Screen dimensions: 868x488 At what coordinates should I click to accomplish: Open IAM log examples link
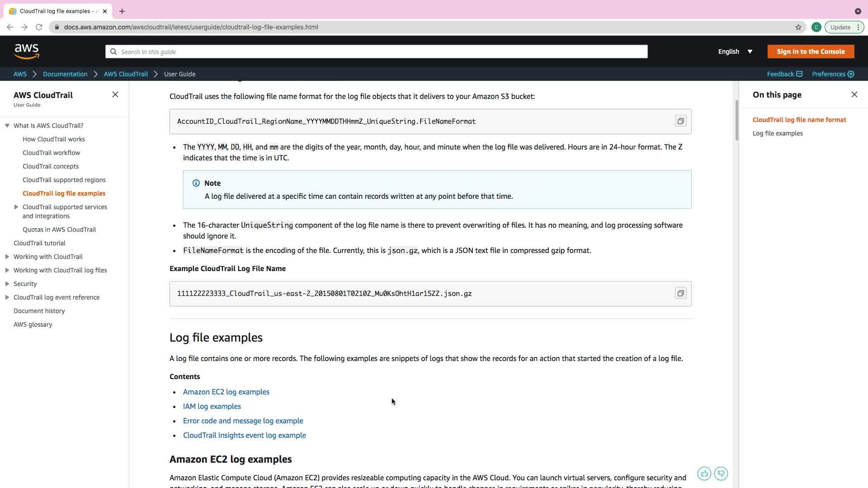[x=212, y=406]
